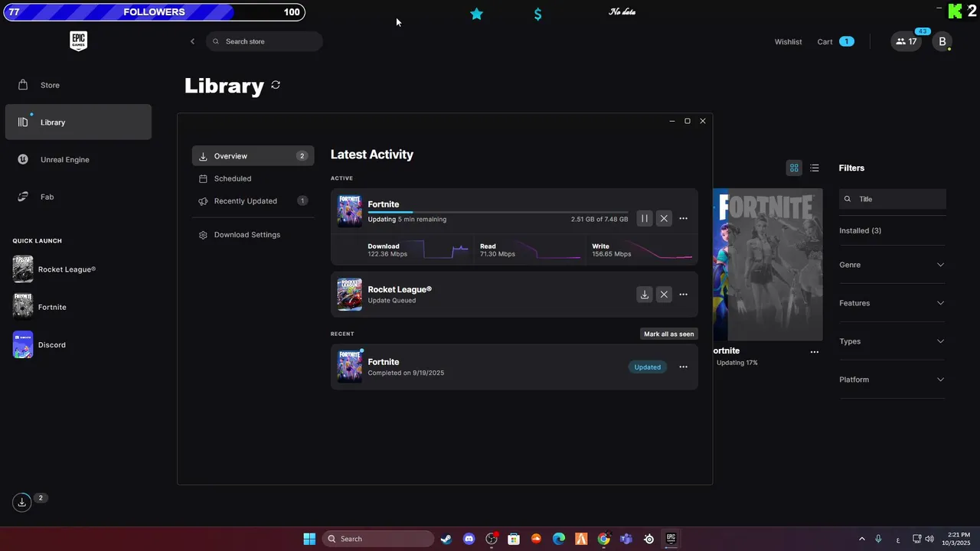Open the Recently Updated tab
The height and width of the screenshot is (551, 980).
pyautogui.click(x=253, y=201)
